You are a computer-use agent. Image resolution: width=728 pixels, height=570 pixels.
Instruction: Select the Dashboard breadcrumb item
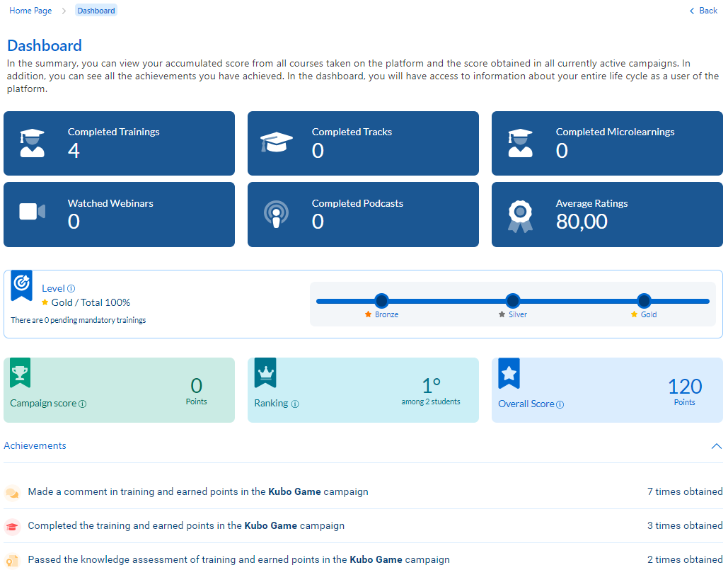[96, 11]
